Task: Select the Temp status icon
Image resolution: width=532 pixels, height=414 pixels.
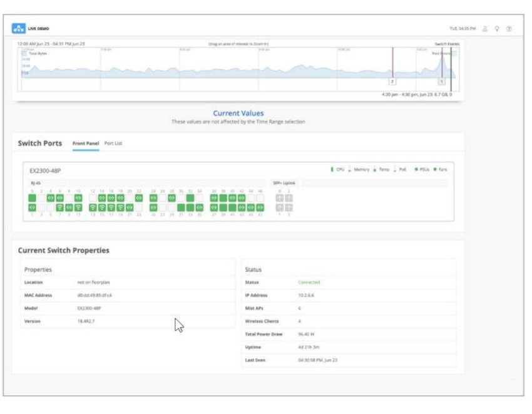Action: click(x=374, y=169)
